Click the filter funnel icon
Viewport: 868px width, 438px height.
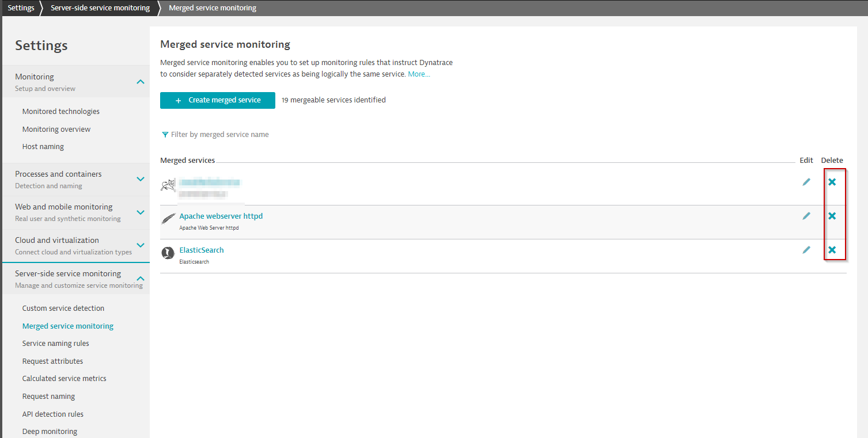click(165, 135)
